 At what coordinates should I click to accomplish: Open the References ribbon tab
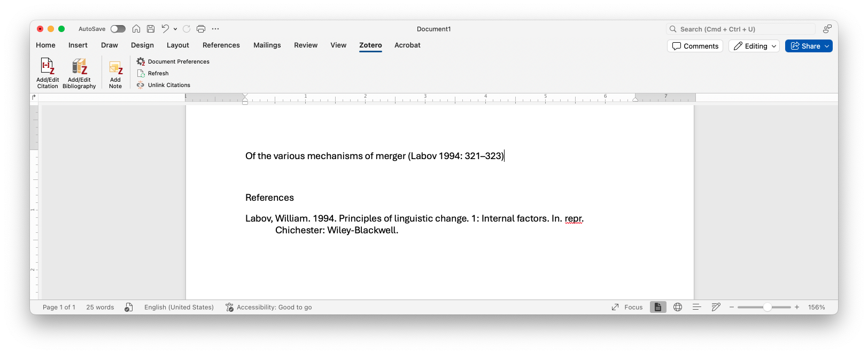click(x=221, y=45)
